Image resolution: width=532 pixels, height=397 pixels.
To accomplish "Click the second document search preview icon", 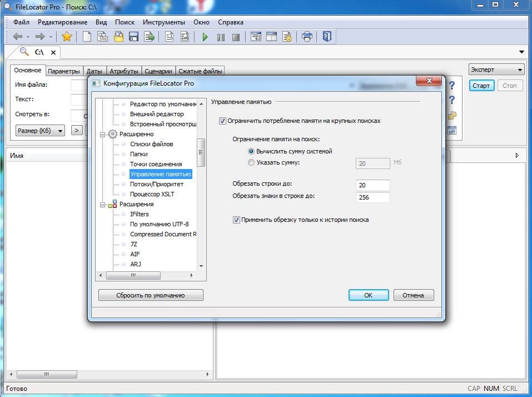I will [x=185, y=36].
